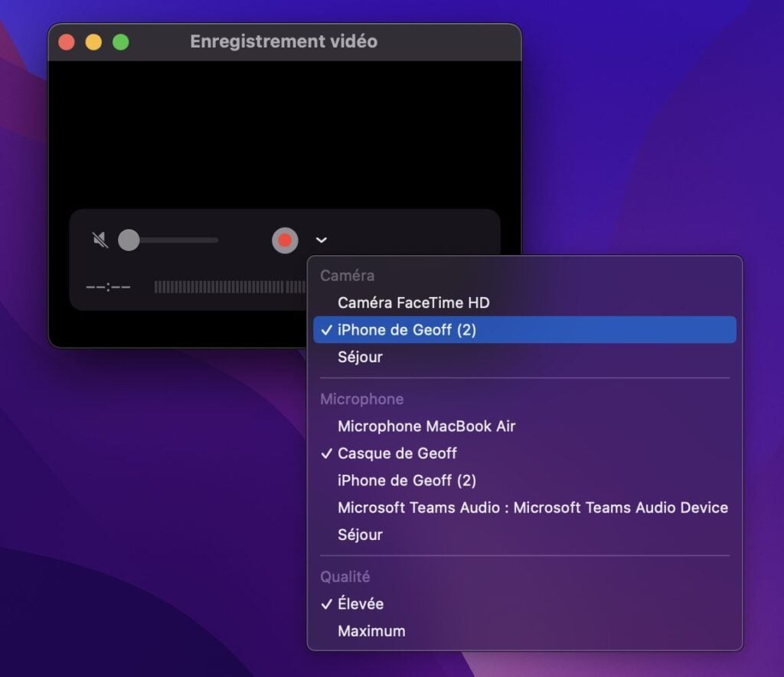Minimize the Enregistrement vidéo window
Image resolution: width=784 pixels, height=677 pixels.
coord(93,42)
